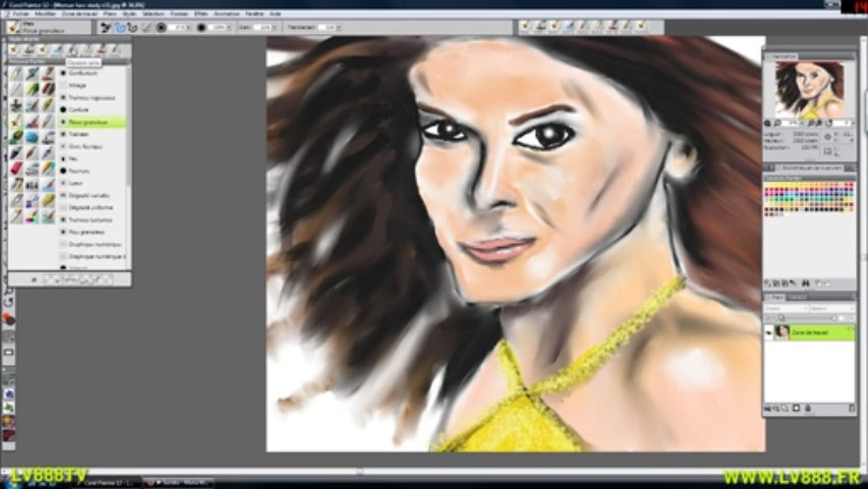
Task: Click the blue freehand stroke icon in property bar
Action: click(x=120, y=27)
